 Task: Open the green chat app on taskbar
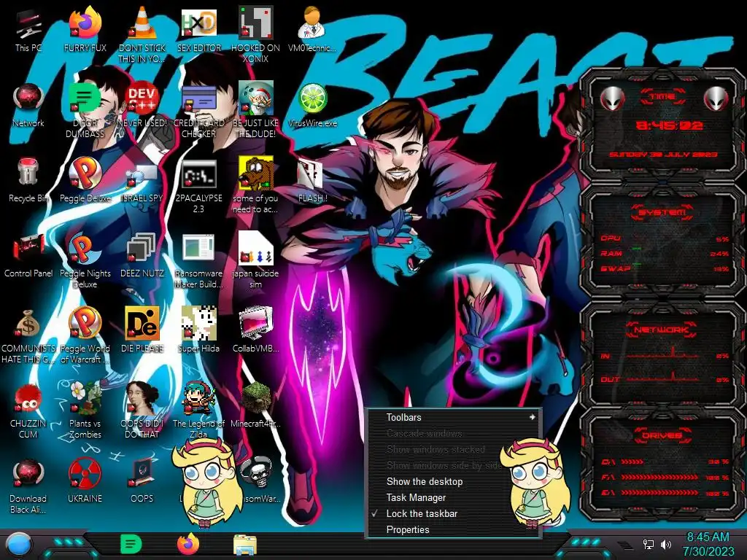(131, 544)
